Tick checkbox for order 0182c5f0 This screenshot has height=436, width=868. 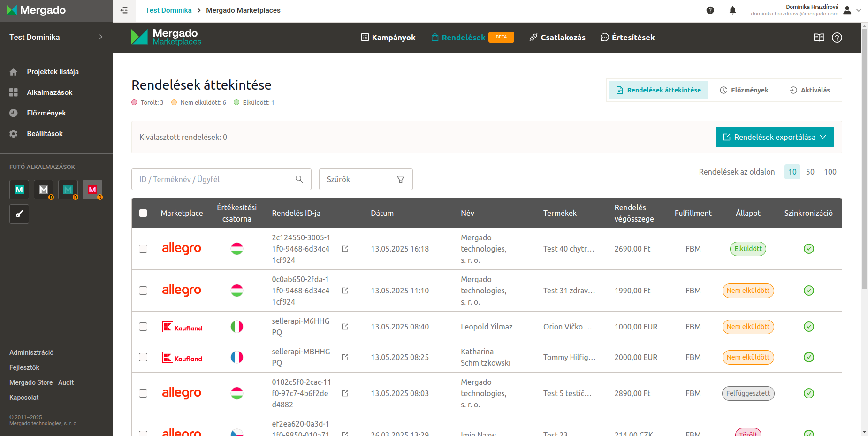(x=143, y=393)
